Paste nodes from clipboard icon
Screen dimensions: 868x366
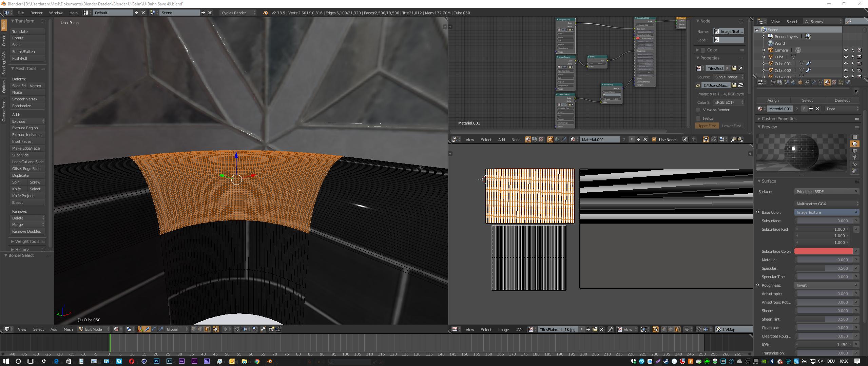[740, 139]
